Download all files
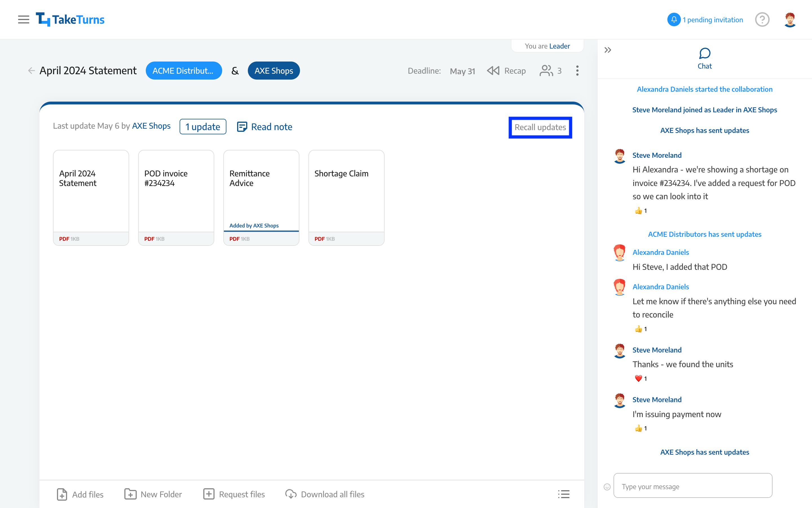Screen dimensions: 812x508 [x=325, y=494]
